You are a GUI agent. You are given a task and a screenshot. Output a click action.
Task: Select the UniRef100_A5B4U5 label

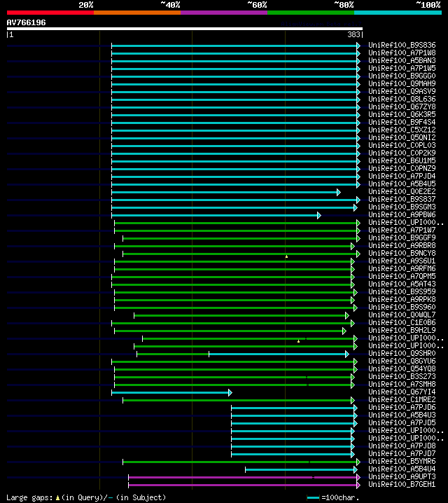(x=402, y=184)
